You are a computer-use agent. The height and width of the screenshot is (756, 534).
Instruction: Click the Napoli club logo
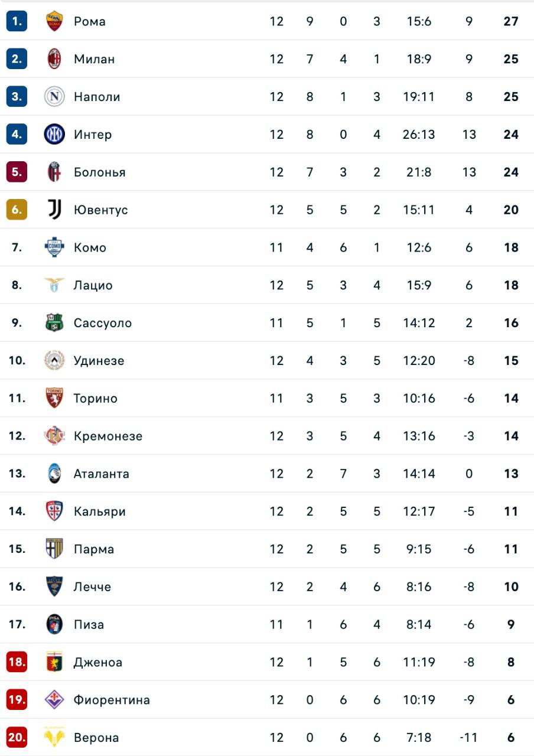[x=54, y=97]
